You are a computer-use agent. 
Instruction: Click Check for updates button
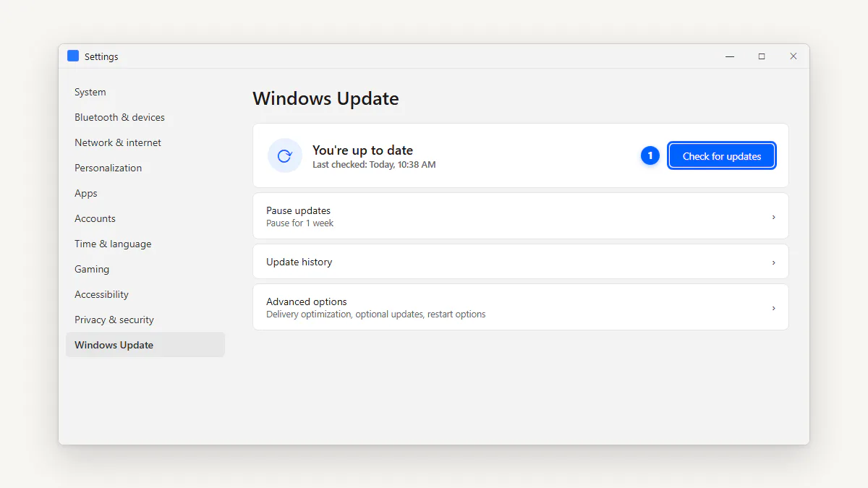(x=722, y=155)
